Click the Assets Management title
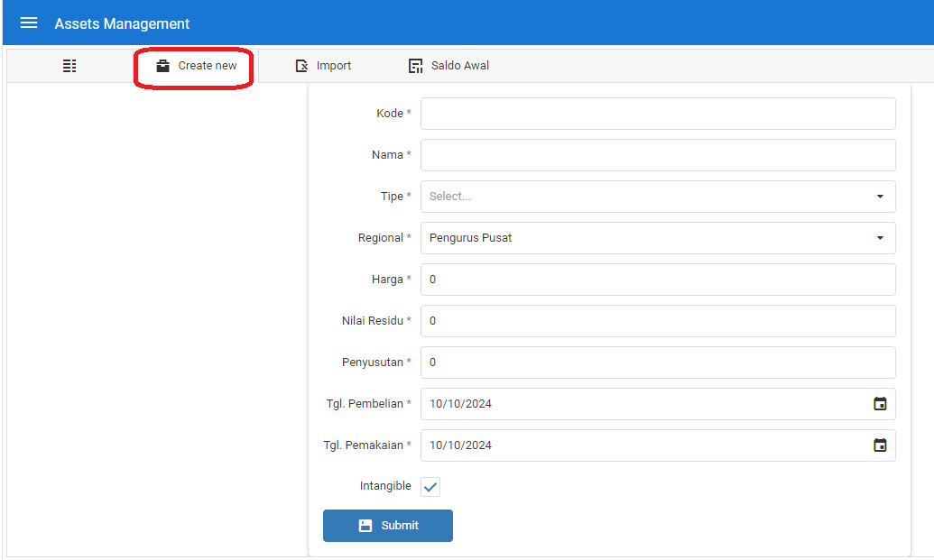934x560 pixels. tap(122, 23)
